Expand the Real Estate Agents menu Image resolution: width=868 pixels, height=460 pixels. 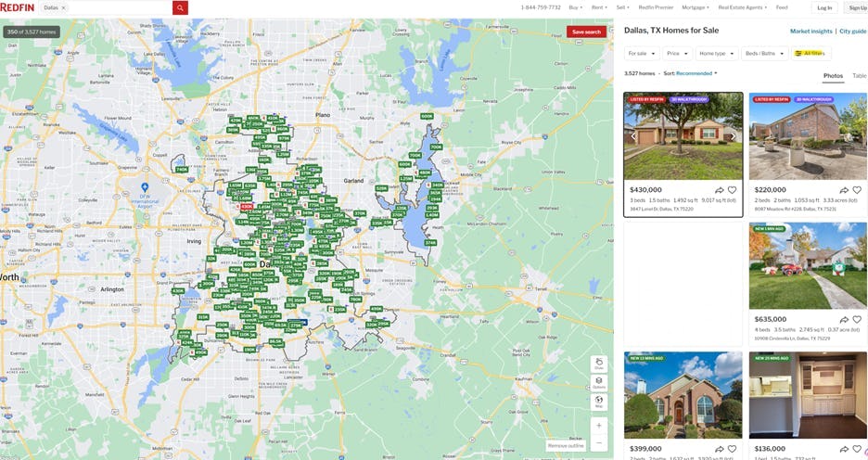pyautogui.click(x=742, y=7)
